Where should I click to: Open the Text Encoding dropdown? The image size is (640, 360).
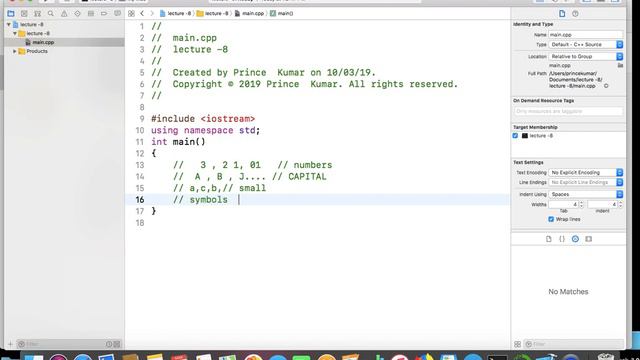[586, 173]
